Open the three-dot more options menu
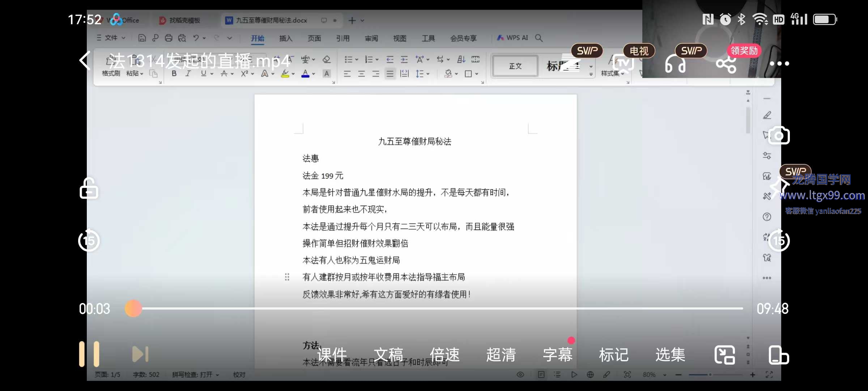The height and width of the screenshot is (391, 868). 779,64
